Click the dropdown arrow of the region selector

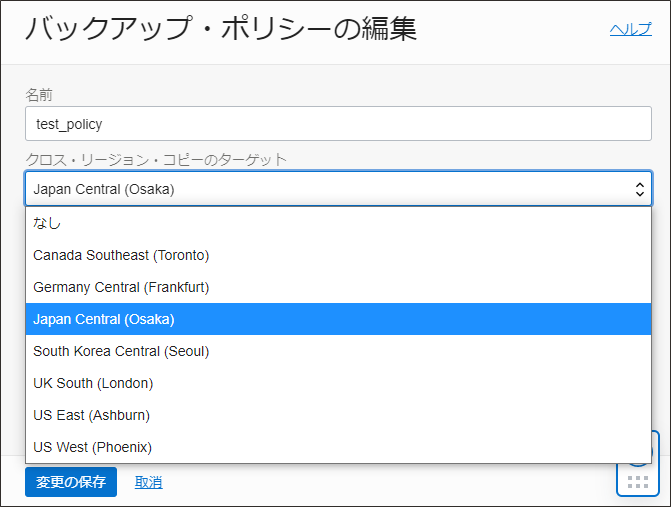tap(639, 188)
